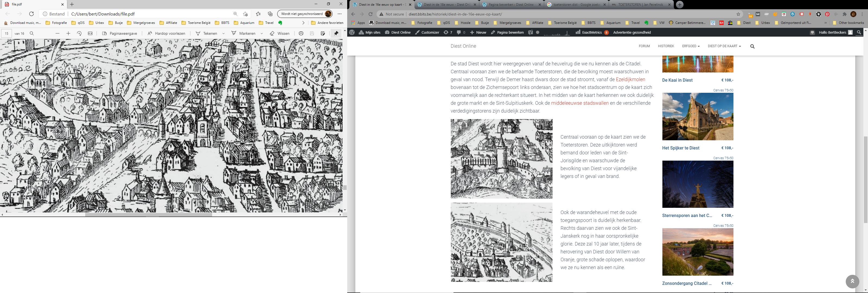Open pending updates icon showing 7
This screenshot has height=293, width=868.
[x=448, y=32]
